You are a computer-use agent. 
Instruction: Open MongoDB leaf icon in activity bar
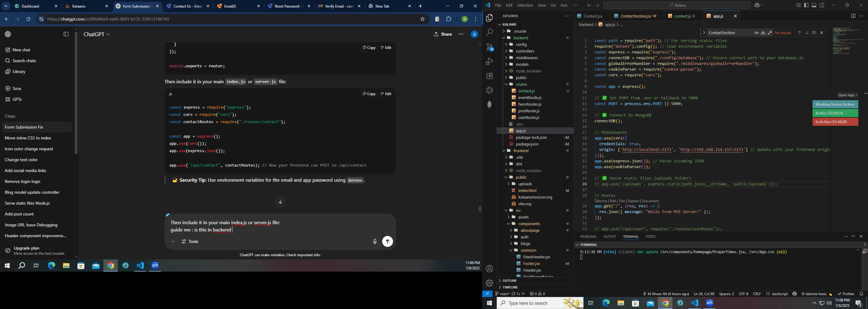489,105
